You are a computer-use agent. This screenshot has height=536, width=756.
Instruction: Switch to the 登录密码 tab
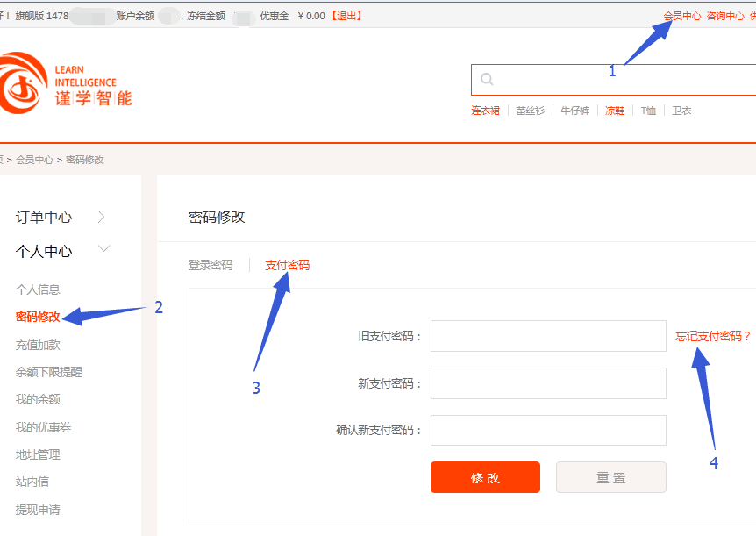click(210, 265)
